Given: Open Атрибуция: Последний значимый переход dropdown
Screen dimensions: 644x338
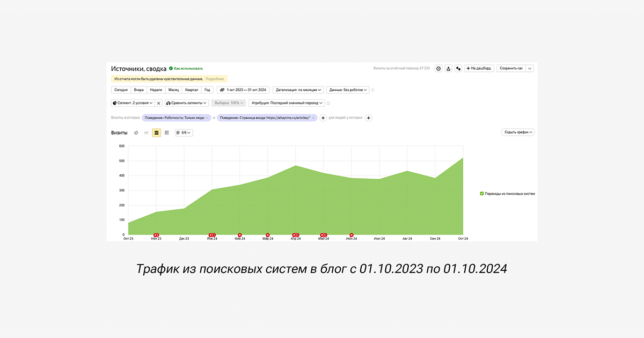Looking at the screenshot, I should coord(287,103).
